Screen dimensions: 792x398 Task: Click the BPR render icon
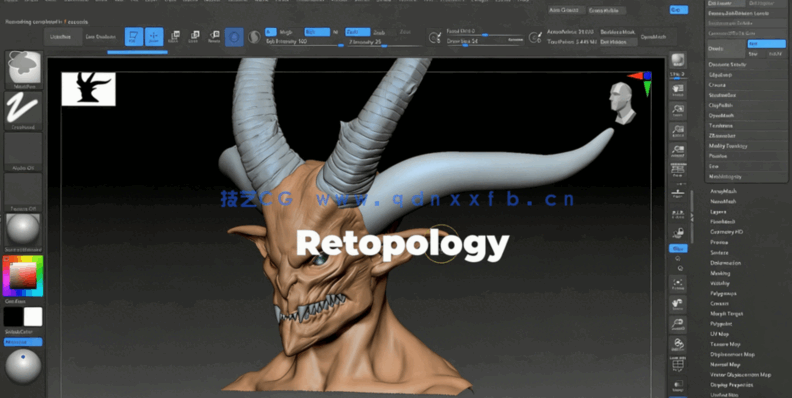pos(677,61)
